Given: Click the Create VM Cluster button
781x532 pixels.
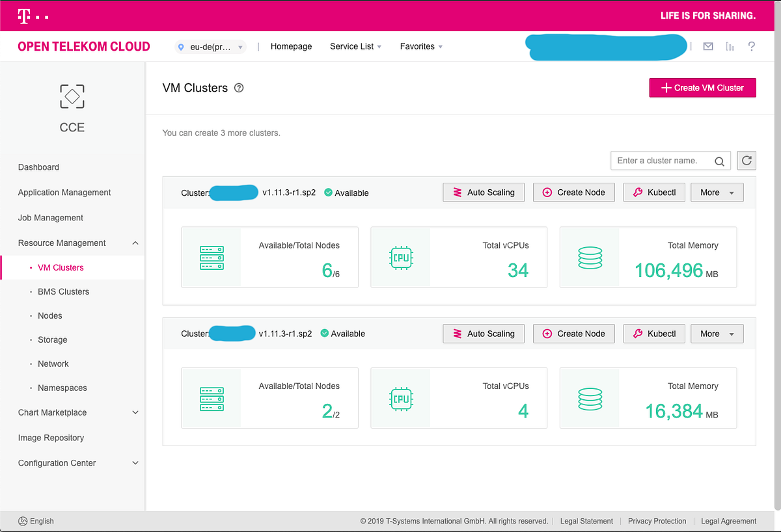Looking at the screenshot, I should coord(702,88).
